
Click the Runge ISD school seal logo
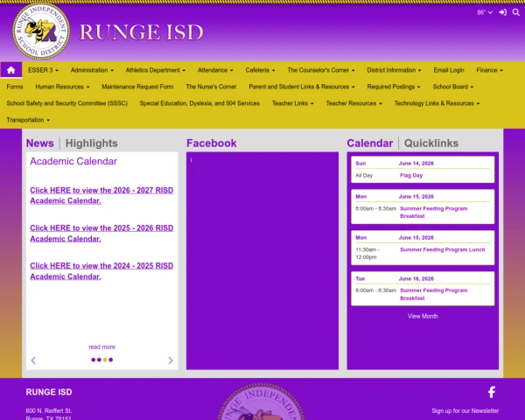41,31
